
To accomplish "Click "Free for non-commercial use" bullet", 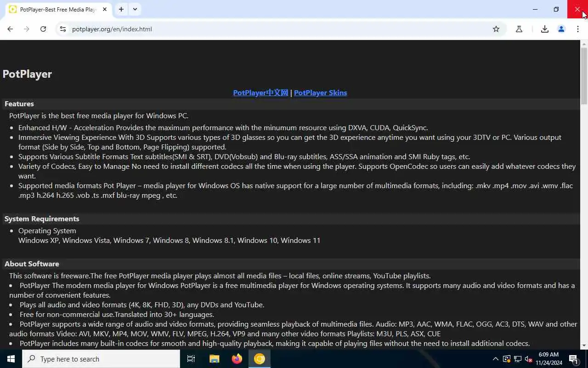I will 117,315.
